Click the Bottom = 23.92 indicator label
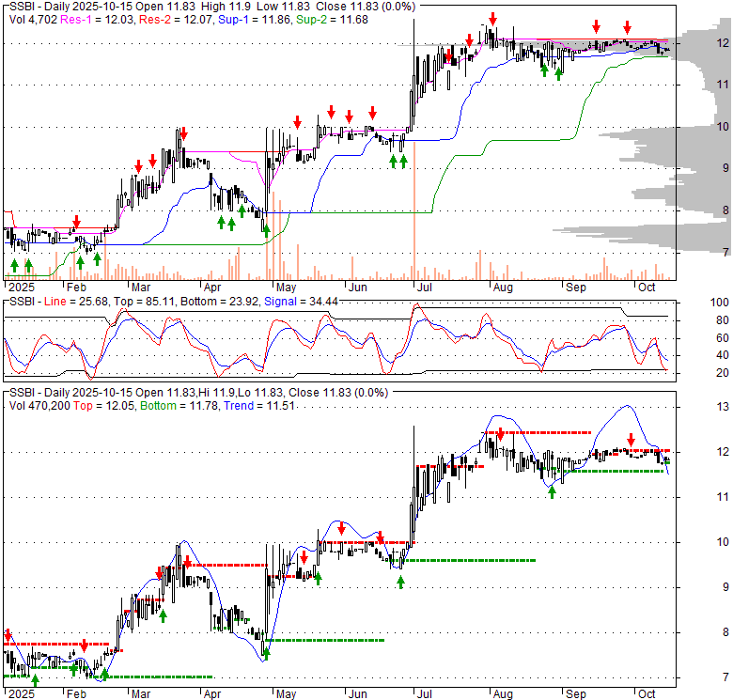Viewport: 733px width, 700px height. click(x=219, y=302)
